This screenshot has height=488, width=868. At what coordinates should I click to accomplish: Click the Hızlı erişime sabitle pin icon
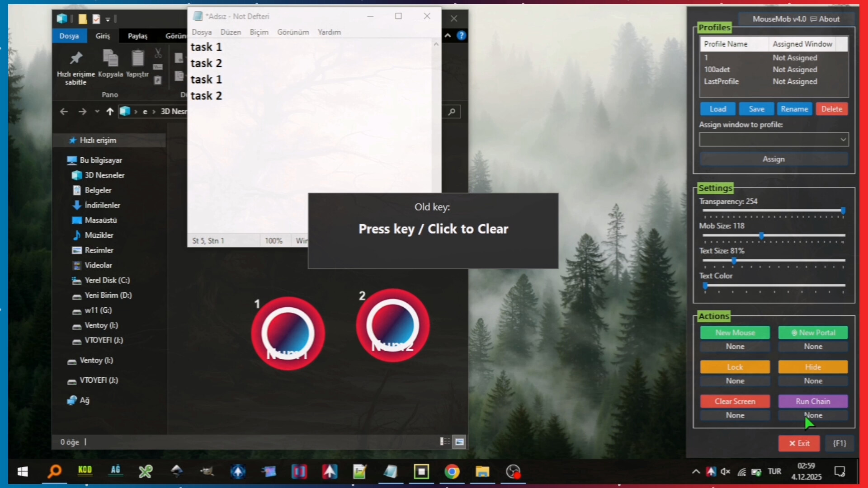(75, 58)
